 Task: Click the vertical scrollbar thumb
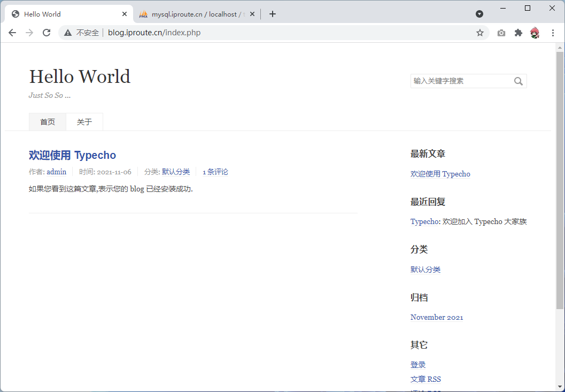tap(560, 180)
